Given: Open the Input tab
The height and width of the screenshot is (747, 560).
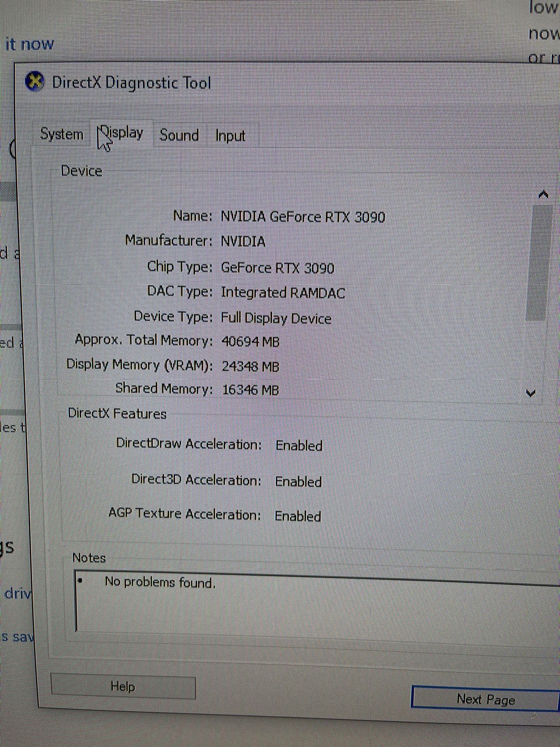Looking at the screenshot, I should pos(230,136).
